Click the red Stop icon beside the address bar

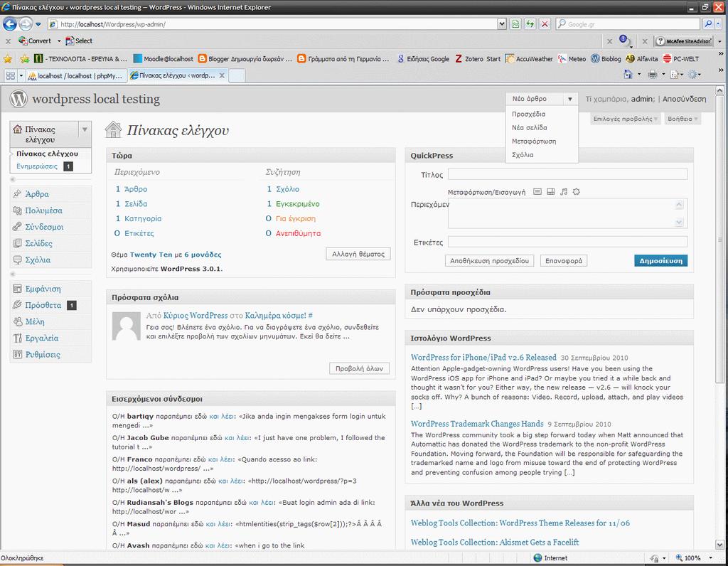pos(545,24)
